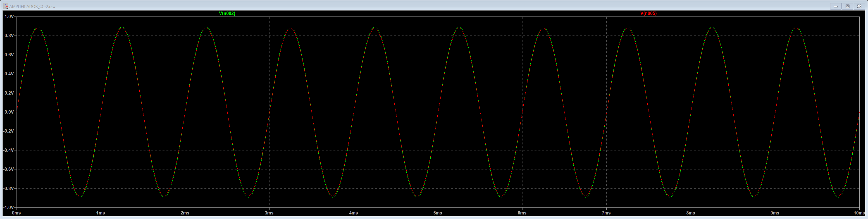Click the 0.2V vertical axis tick label

tap(9, 93)
